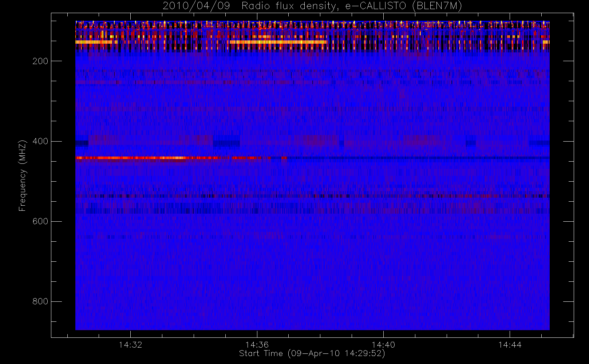Click the plot title 'Radio flux density, e-CALLISTO (BLEN7M)'

[352, 6]
